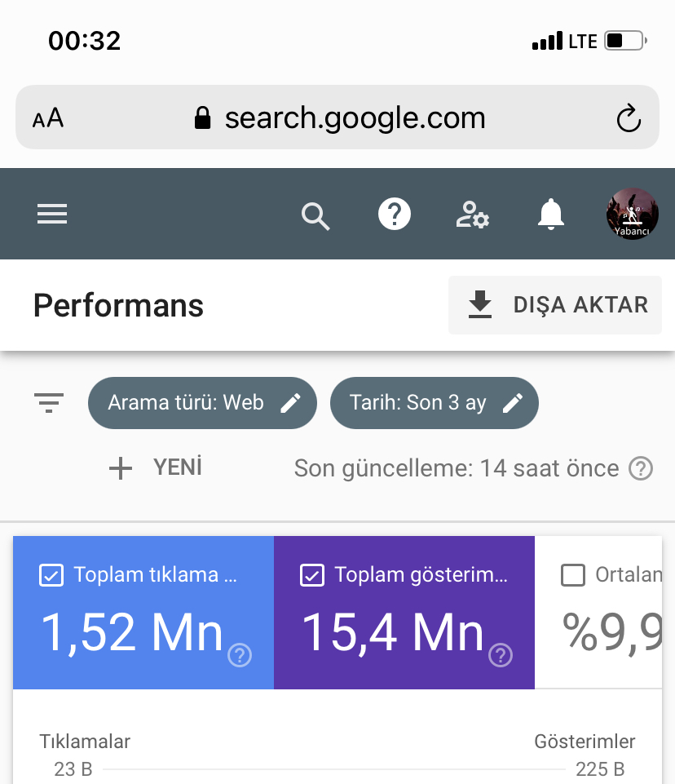Tap the search.google.com address bar
675x784 pixels.
337,117
